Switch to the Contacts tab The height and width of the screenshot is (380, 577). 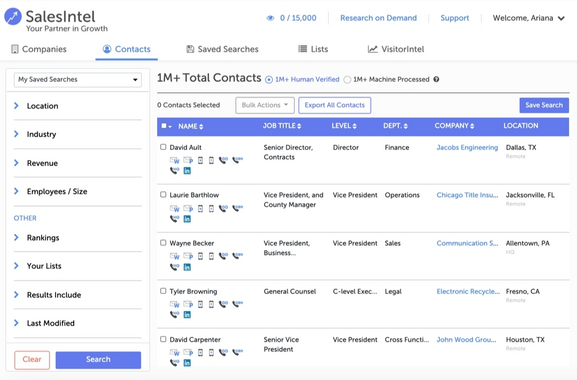tap(127, 49)
